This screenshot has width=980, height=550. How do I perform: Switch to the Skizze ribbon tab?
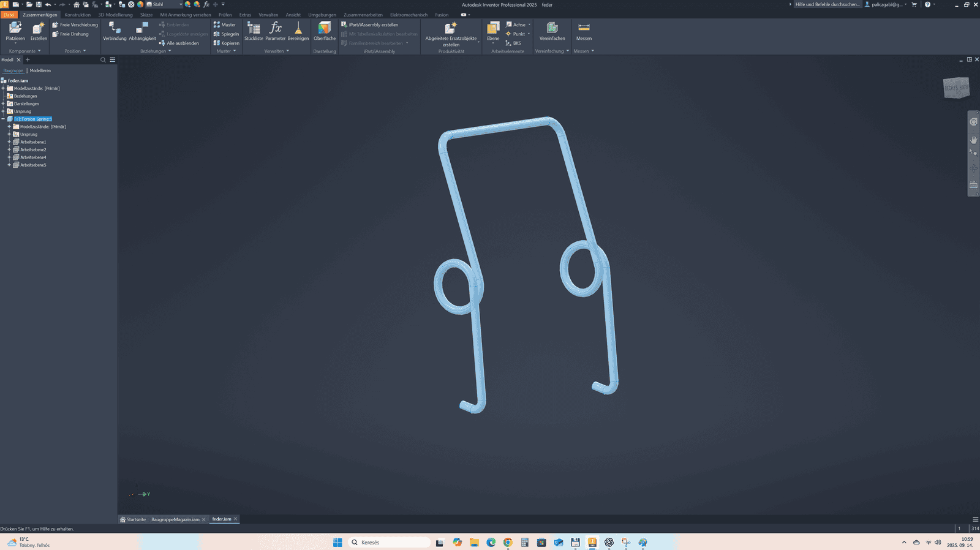click(x=146, y=15)
